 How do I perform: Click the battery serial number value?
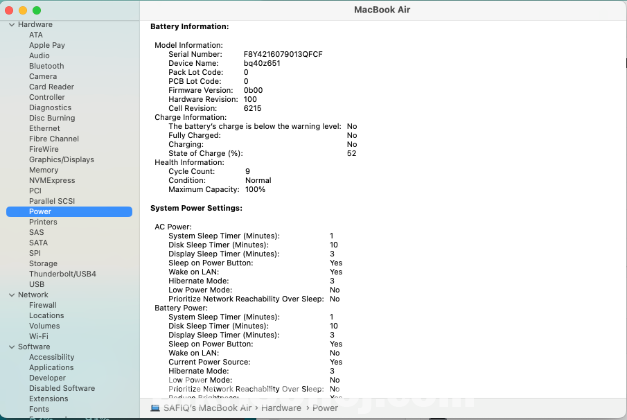pyautogui.click(x=283, y=54)
